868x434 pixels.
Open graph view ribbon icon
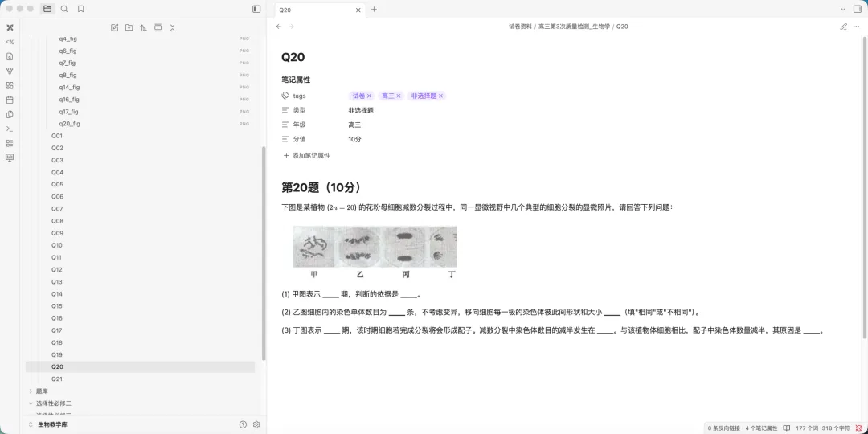coord(10,71)
